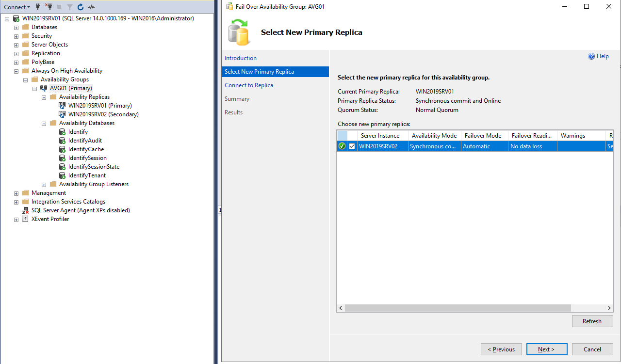Expand the Availability Group Listeners node
Image resolution: width=621 pixels, height=364 pixels.
pyautogui.click(x=44, y=184)
